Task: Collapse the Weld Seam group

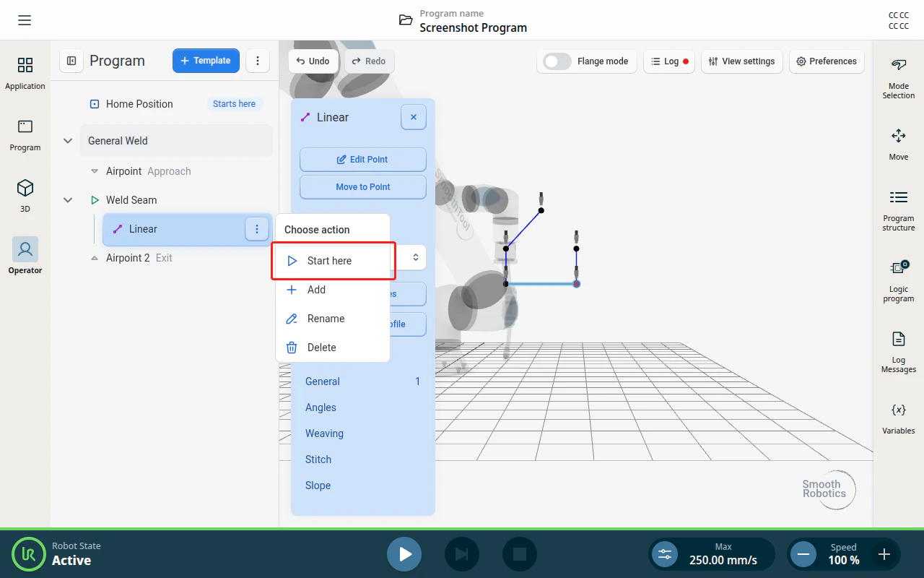Action: point(68,200)
